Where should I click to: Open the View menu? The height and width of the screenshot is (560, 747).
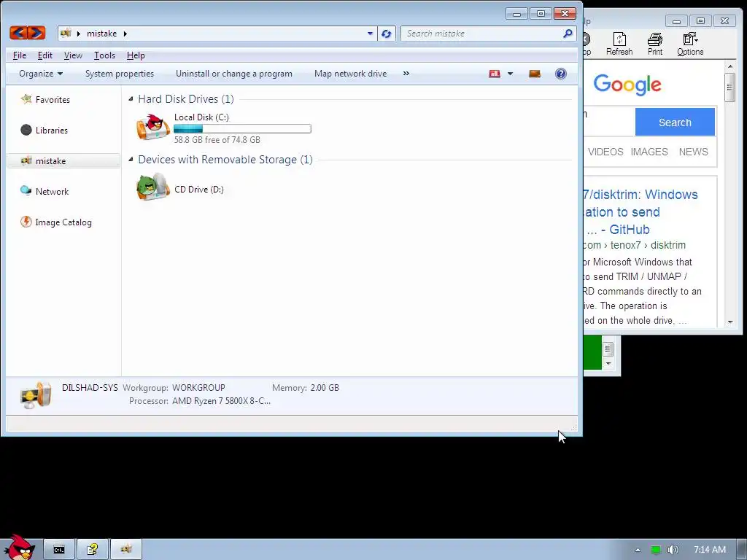pyautogui.click(x=73, y=55)
